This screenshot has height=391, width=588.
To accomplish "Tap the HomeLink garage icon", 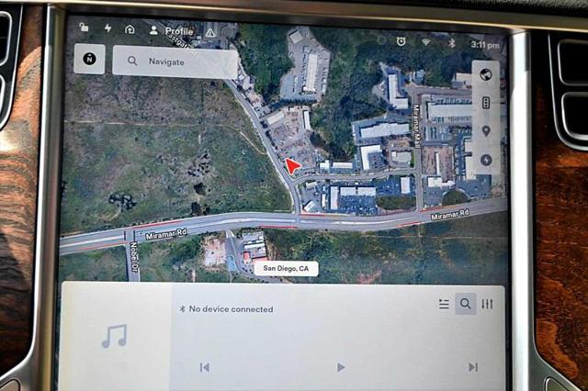I will point(130,29).
